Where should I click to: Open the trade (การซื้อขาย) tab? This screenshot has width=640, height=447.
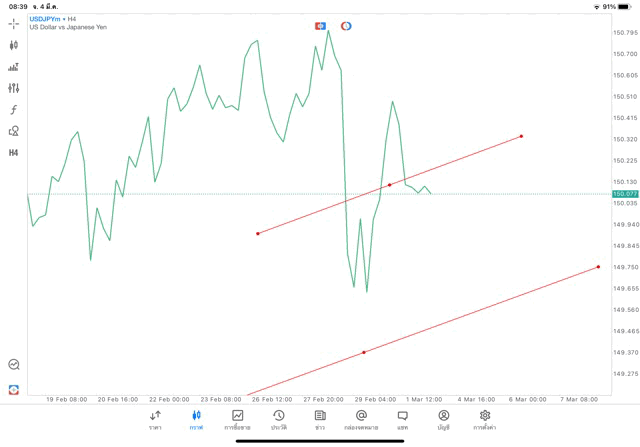coord(237,419)
